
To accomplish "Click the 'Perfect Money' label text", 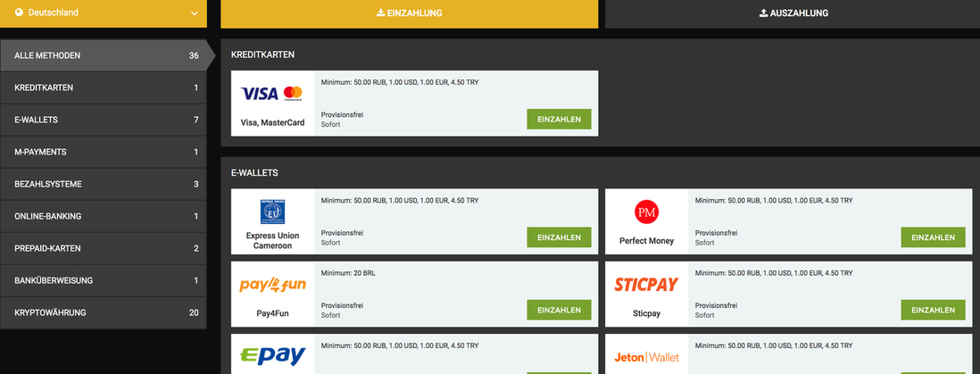I will [646, 241].
